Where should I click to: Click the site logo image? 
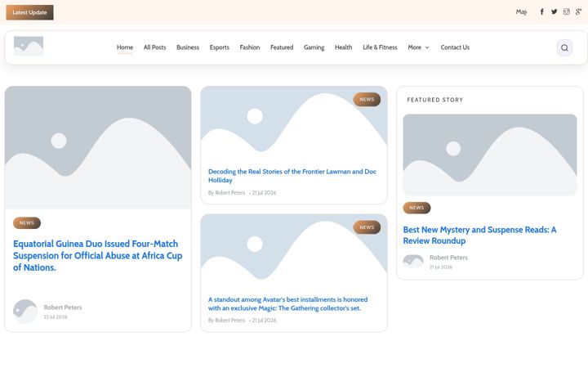click(29, 46)
